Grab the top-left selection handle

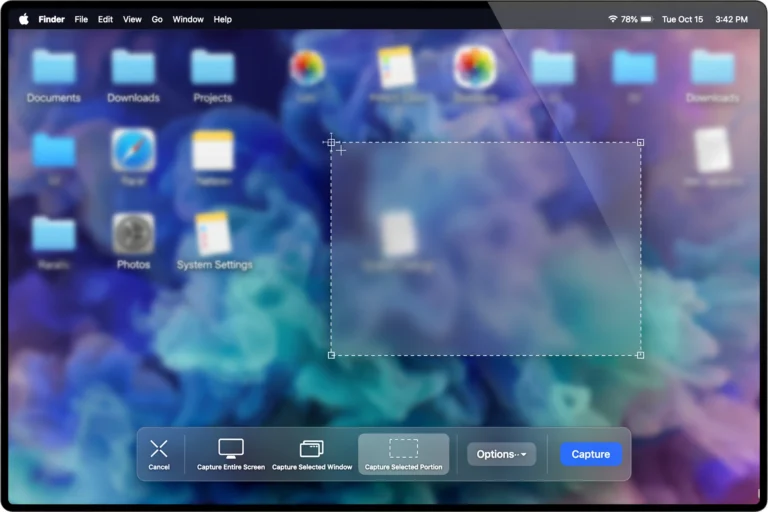331,143
